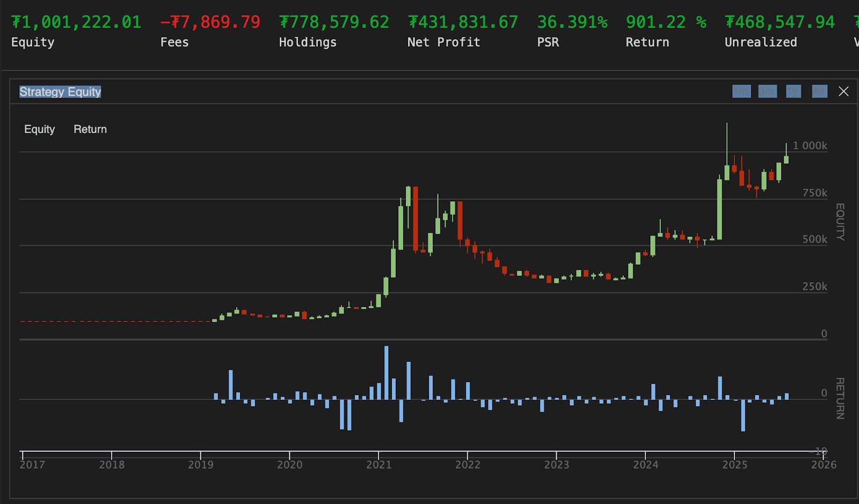Click the 2017 tick on the time axis
This screenshot has height=504, width=859.
point(32,465)
